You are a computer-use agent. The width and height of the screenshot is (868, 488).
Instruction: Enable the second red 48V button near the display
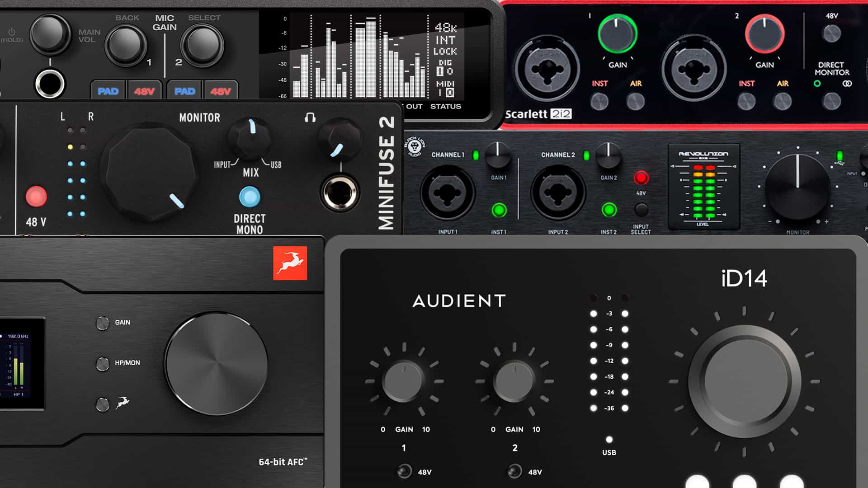pyautogui.click(x=221, y=91)
